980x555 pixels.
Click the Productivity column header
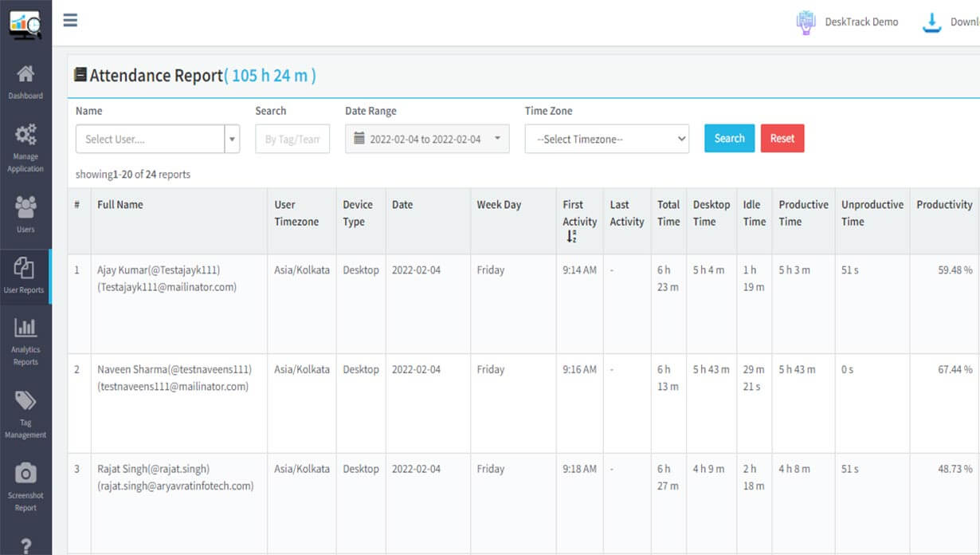(944, 205)
